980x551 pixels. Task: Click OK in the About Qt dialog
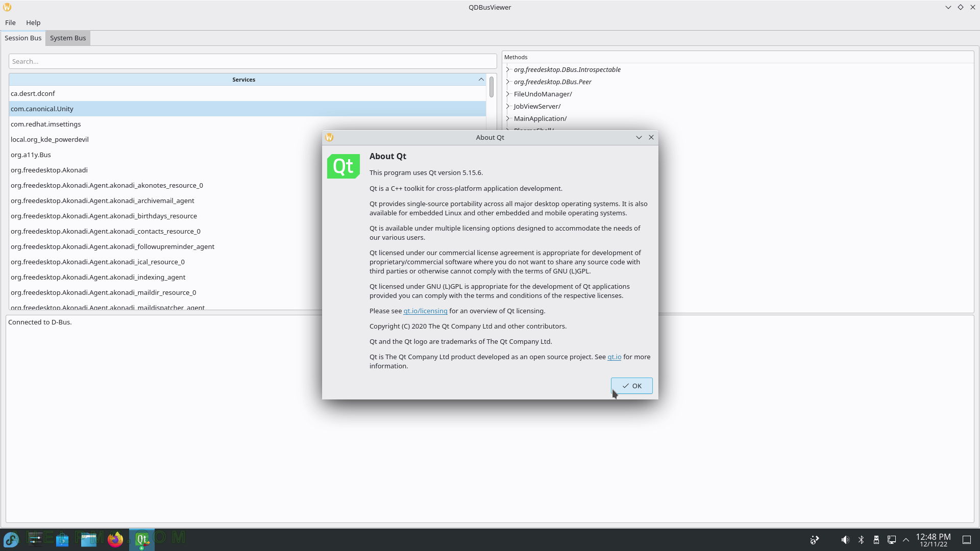[631, 386]
